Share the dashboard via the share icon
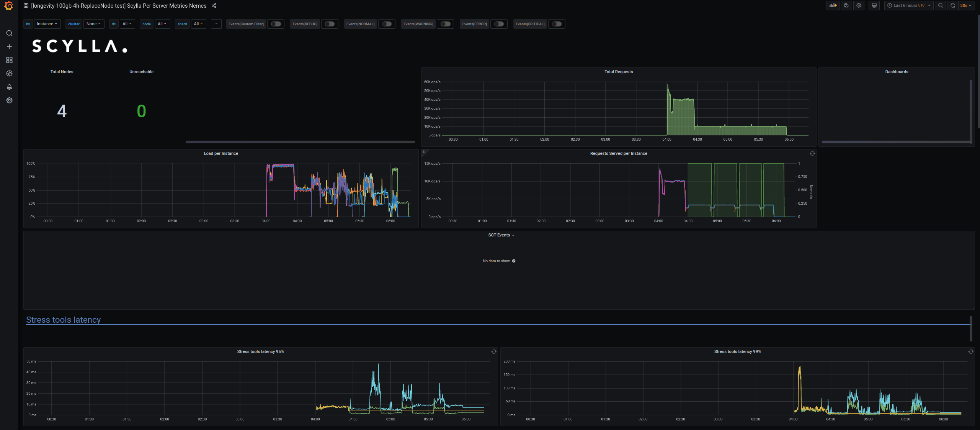The width and height of the screenshot is (980, 430). 214,6
